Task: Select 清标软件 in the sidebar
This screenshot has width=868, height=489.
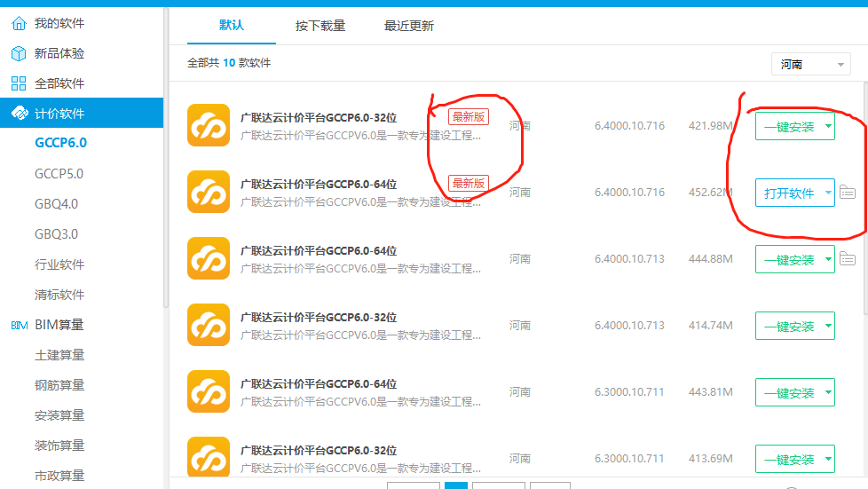Action: tap(59, 295)
